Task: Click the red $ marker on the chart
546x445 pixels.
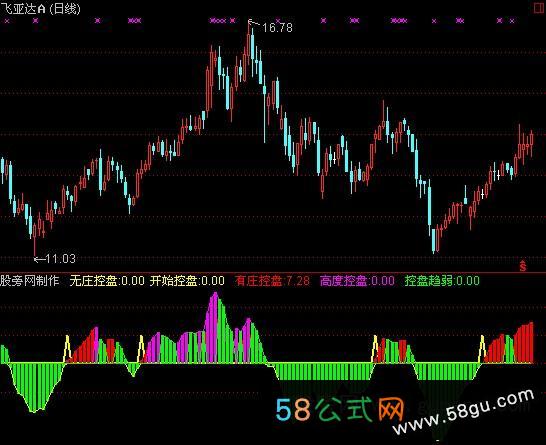Action: pyautogui.click(x=523, y=266)
